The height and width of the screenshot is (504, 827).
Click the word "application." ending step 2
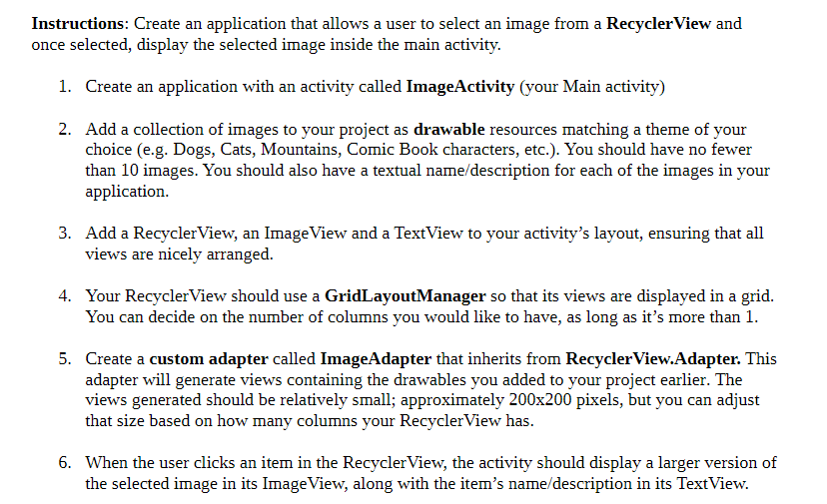pos(127,192)
